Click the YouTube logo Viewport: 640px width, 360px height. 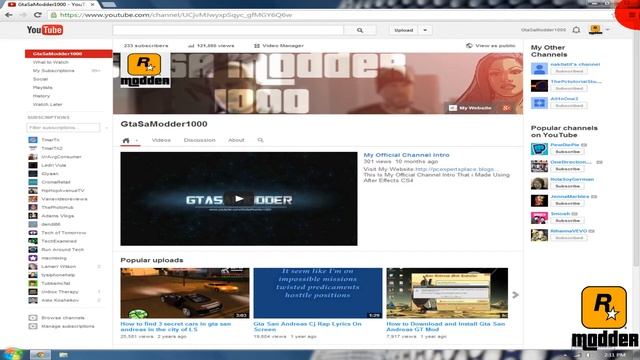[x=44, y=30]
